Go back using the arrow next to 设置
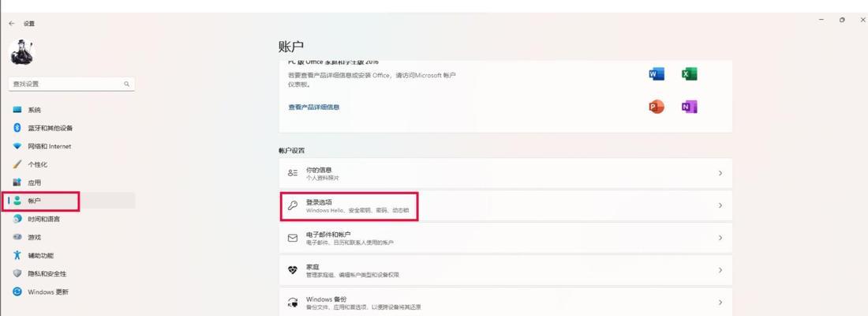868x316 pixels. (x=12, y=24)
